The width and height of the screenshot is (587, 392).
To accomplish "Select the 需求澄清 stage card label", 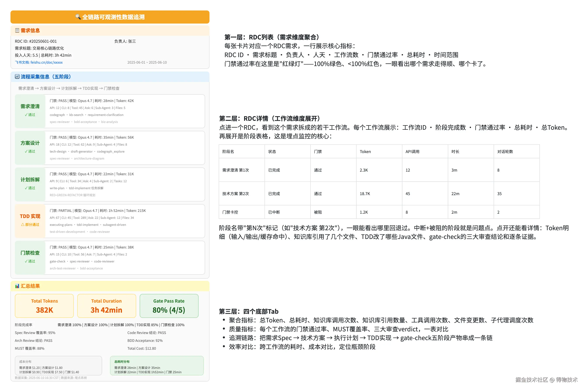I will point(30,111).
